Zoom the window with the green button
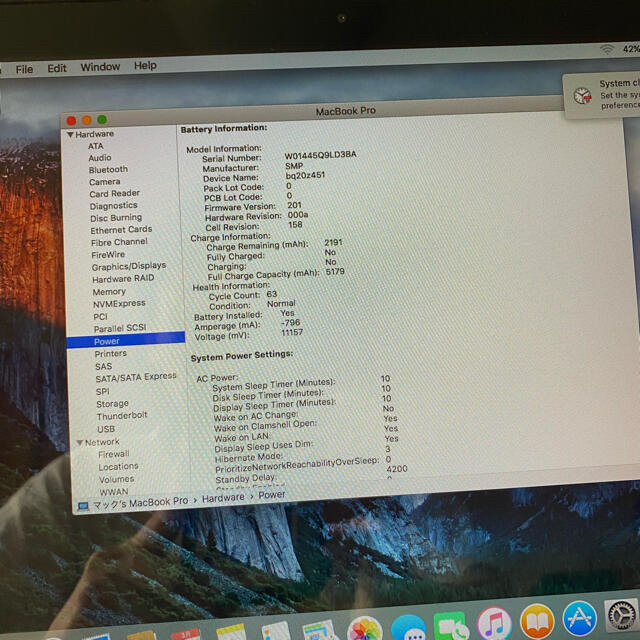Viewport: 640px width, 640px height. tap(102, 120)
